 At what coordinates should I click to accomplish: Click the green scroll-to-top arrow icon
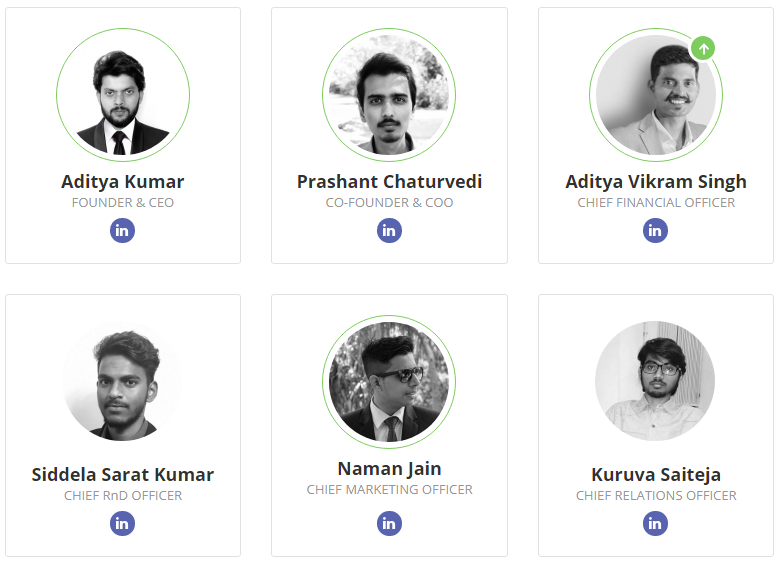point(703,49)
